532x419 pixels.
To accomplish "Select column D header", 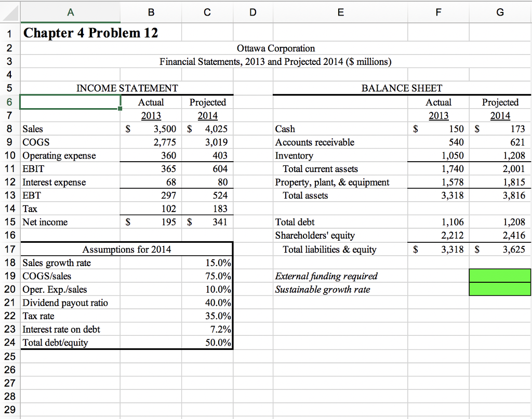I will 253,12.
